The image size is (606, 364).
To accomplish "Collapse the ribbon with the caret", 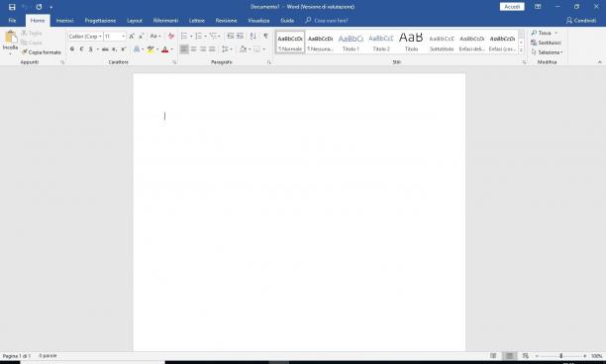I will pyautogui.click(x=599, y=62).
